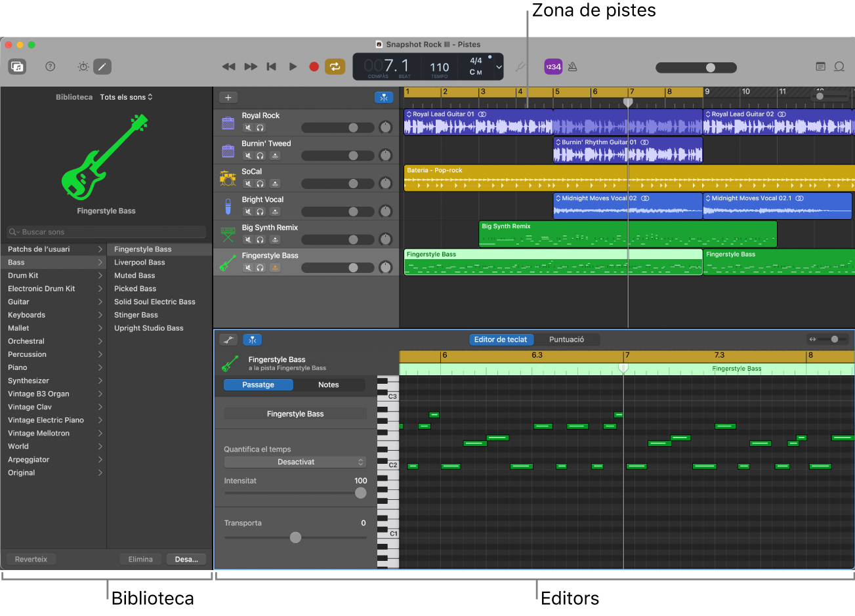Select the SoCal drum kit track icon
Image resolution: width=855 pixels, height=616 pixels.
point(228,178)
